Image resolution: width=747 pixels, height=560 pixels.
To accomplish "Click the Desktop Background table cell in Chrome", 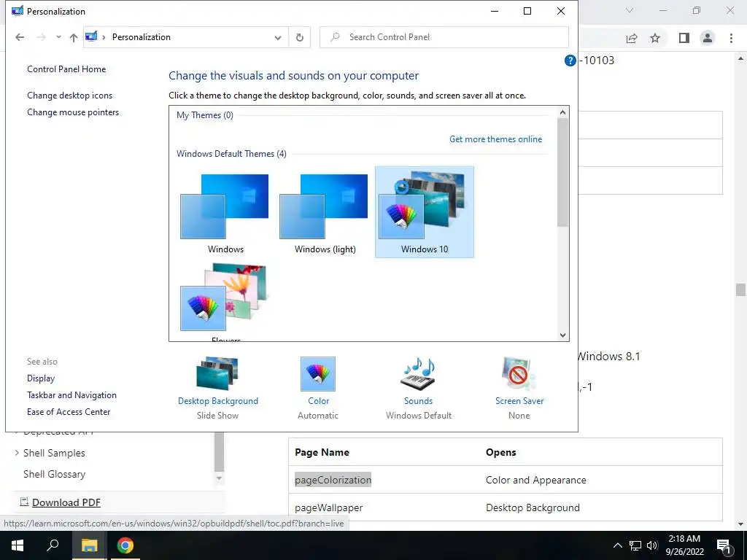I will pyautogui.click(x=533, y=507).
